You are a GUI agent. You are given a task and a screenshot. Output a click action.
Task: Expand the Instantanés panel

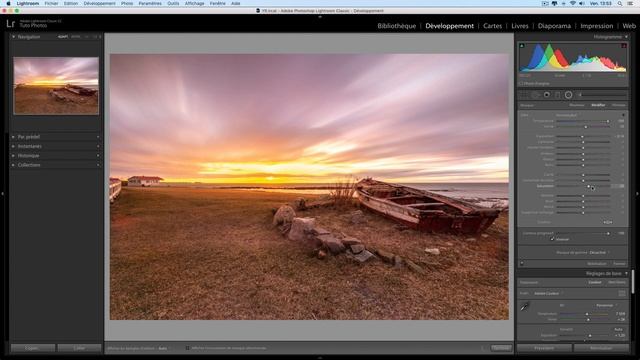click(x=13, y=146)
